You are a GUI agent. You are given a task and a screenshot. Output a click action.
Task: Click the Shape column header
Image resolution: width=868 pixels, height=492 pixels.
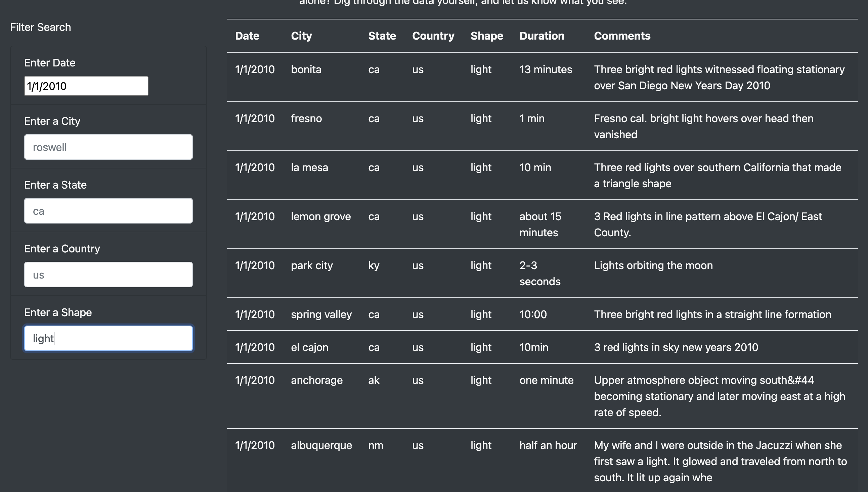(487, 36)
